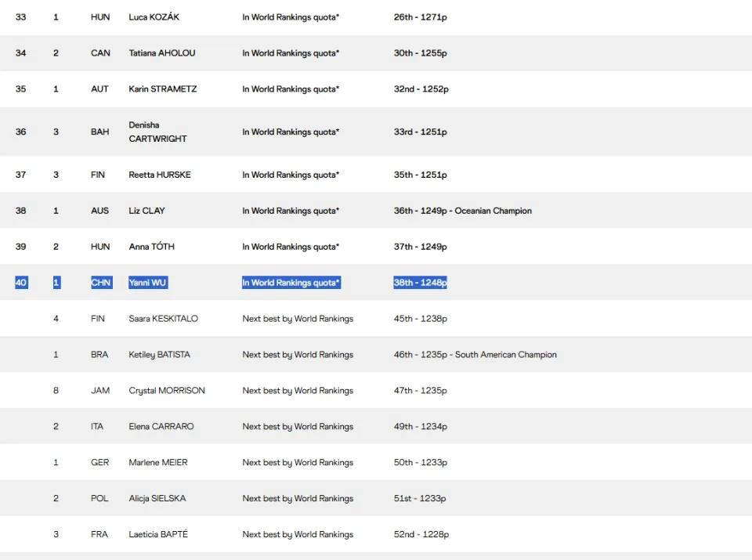
Task: Click Karin STRAMETZ in the table
Action: pyautogui.click(x=163, y=89)
